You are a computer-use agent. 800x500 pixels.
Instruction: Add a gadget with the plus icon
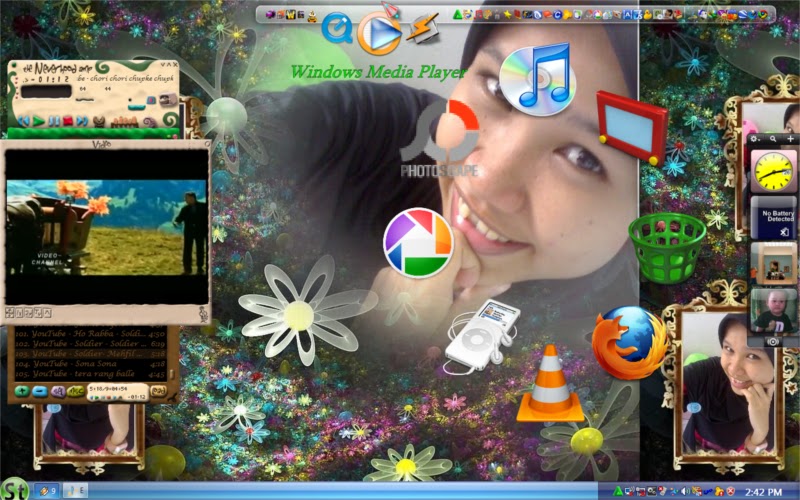(791, 139)
